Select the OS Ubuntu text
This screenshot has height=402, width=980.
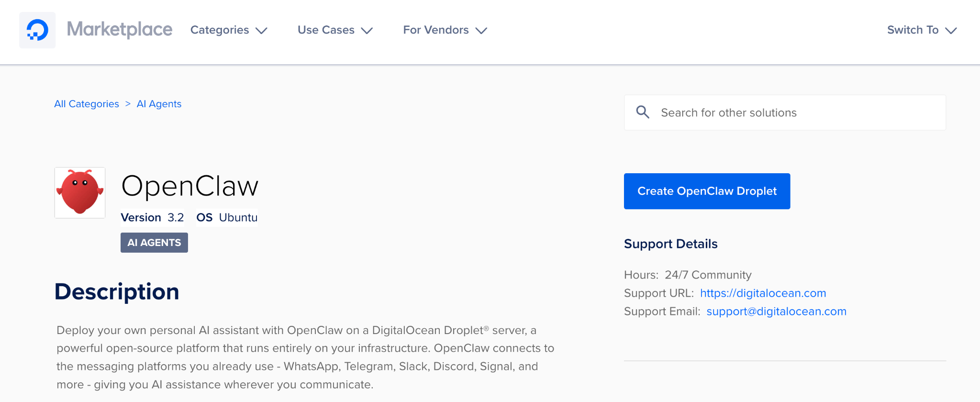[x=227, y=217]
